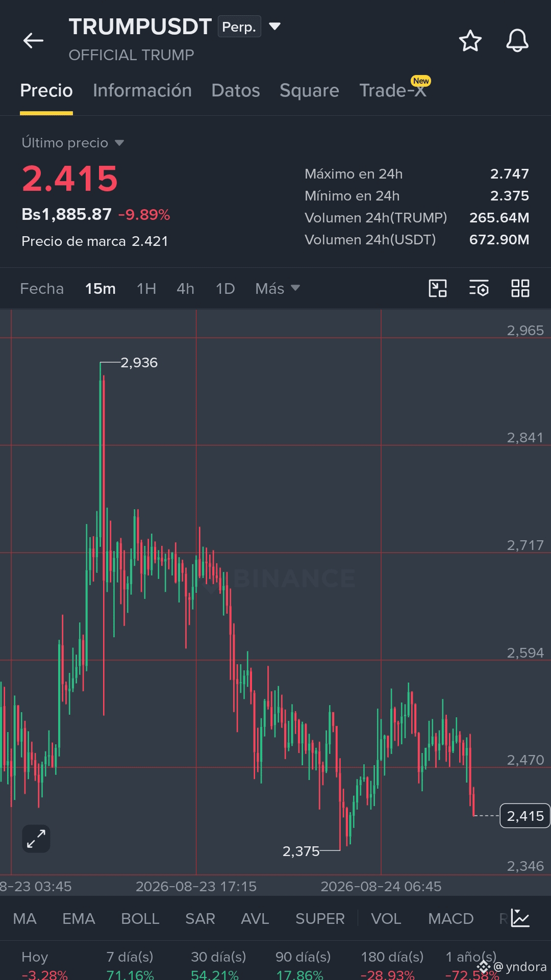Image resolution: width=551 pixels, height=980 pixels.
Task: Tap the current price tag 2,415 on chart
Action: [525, 816]
